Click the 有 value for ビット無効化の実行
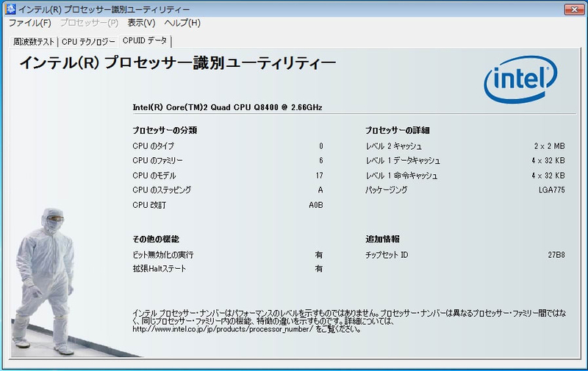Viewport: 588px width, 371px height. point(319,255)
